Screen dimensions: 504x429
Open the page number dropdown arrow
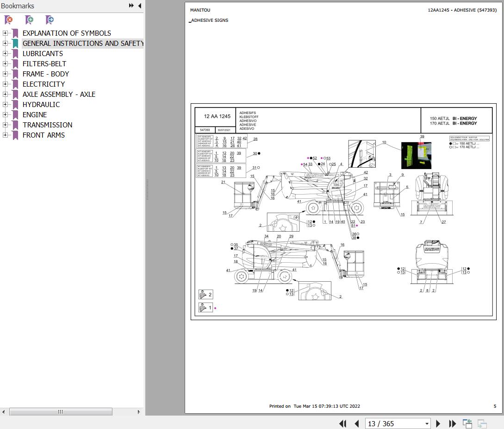coord(427,423)
